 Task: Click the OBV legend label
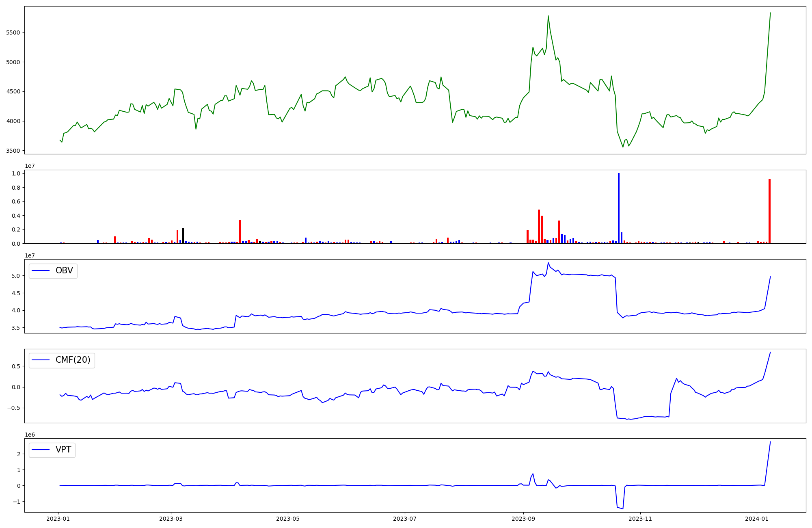(x=64, y=271)
